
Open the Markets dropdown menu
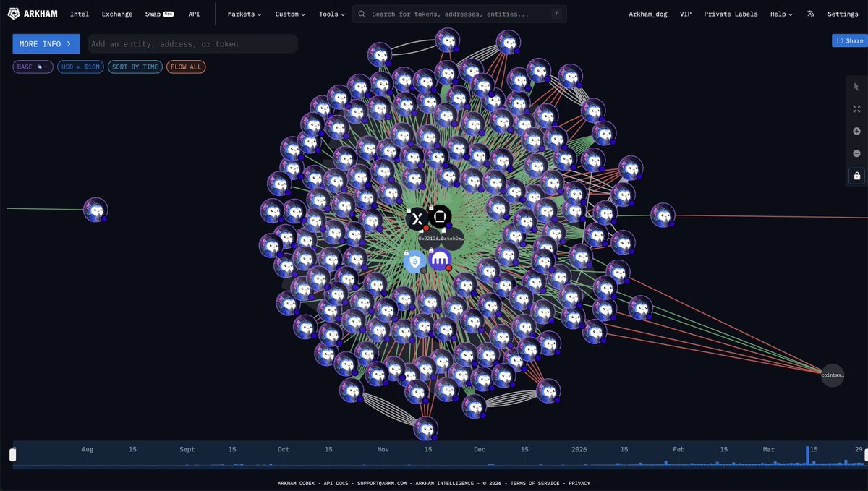(244, 14)
